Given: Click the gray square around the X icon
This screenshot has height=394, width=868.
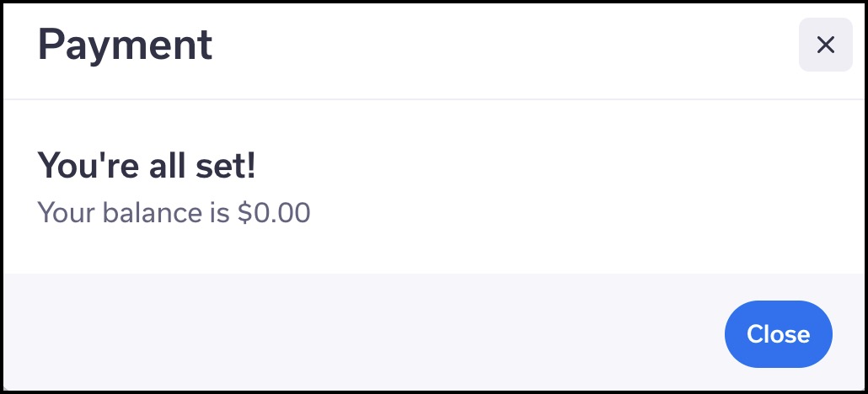Looking at the screenshot, I should [825, 45].
